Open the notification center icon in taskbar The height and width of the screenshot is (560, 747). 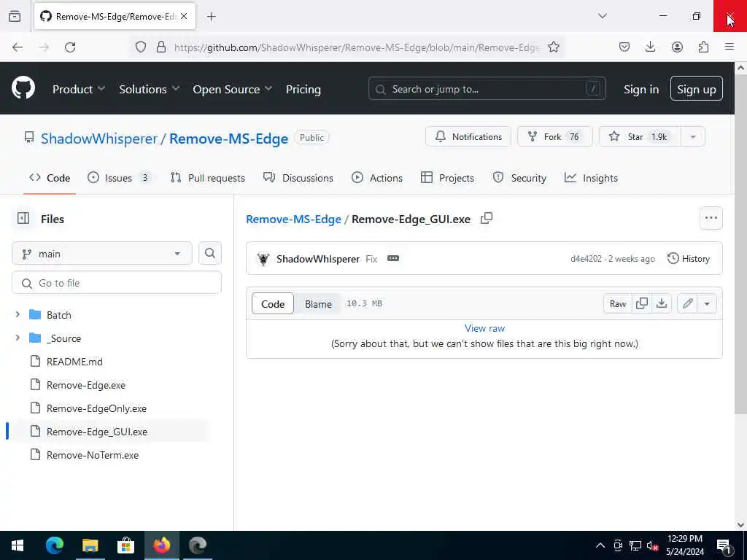tap(724, 545)
